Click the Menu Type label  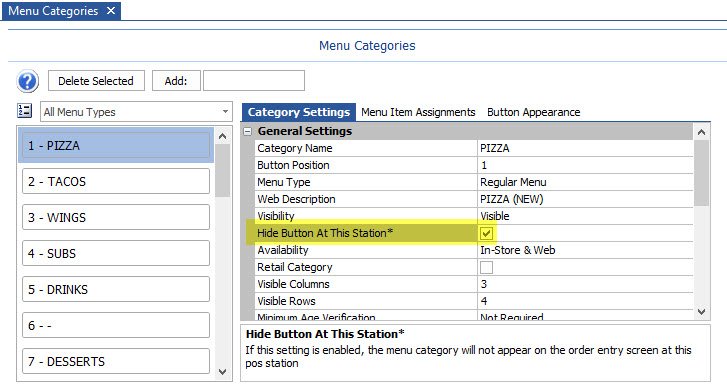[284, 182]
